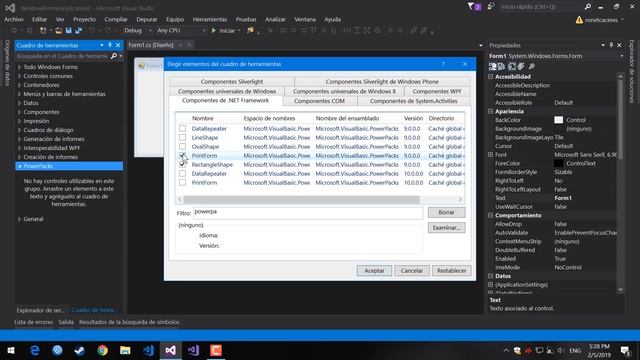Collapse the Accesibilidad property category
The width and height of the screenshot is (640, 360).
(x=491, y=77)
